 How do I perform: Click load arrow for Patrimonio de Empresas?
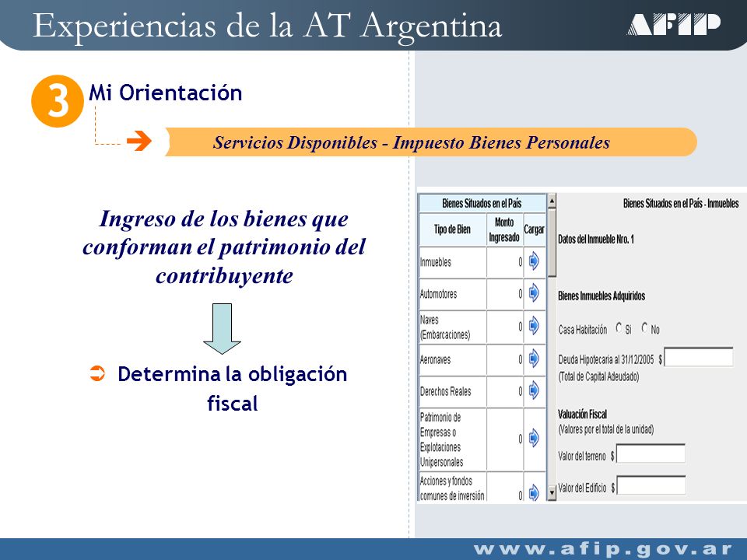click(x=534, y=438)
